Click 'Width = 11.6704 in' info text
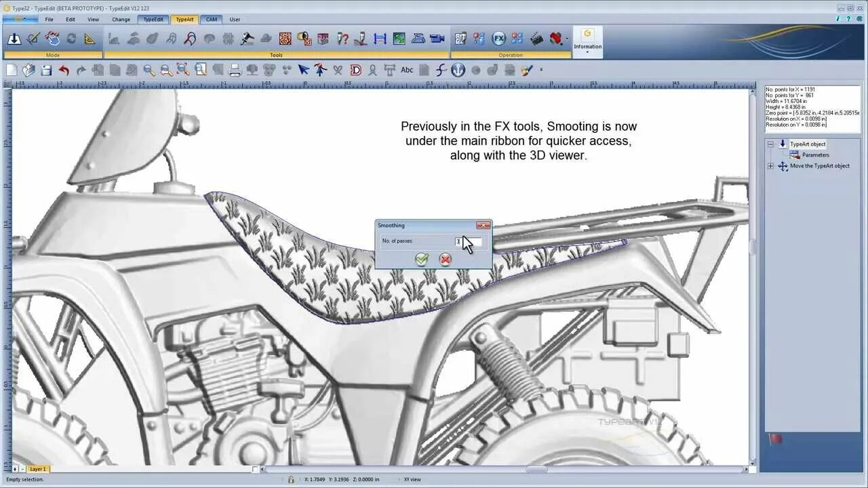868x488 pixels. (x=786, y=101)
